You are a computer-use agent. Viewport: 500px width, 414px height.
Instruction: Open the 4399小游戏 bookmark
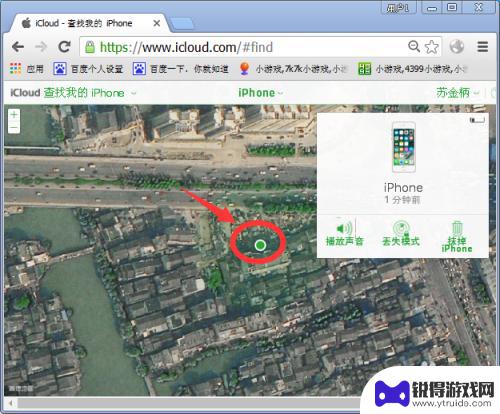click(x=413, y=69)
